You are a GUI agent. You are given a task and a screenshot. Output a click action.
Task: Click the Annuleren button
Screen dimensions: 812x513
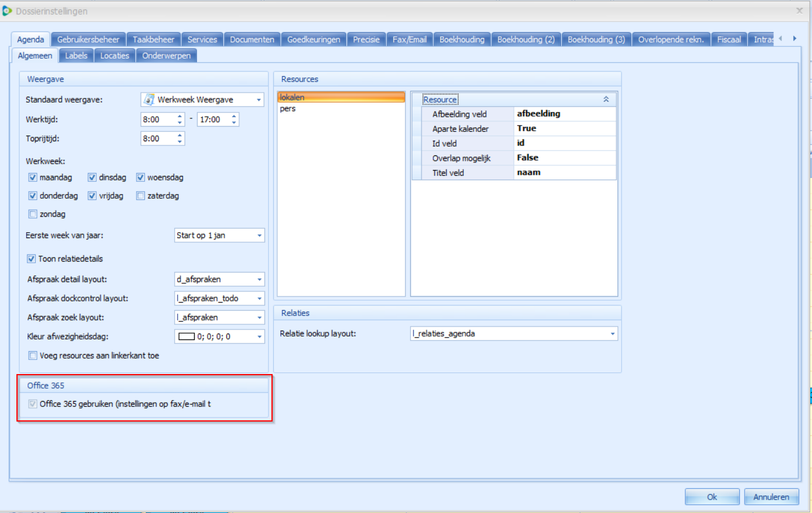tap(771, 497)
